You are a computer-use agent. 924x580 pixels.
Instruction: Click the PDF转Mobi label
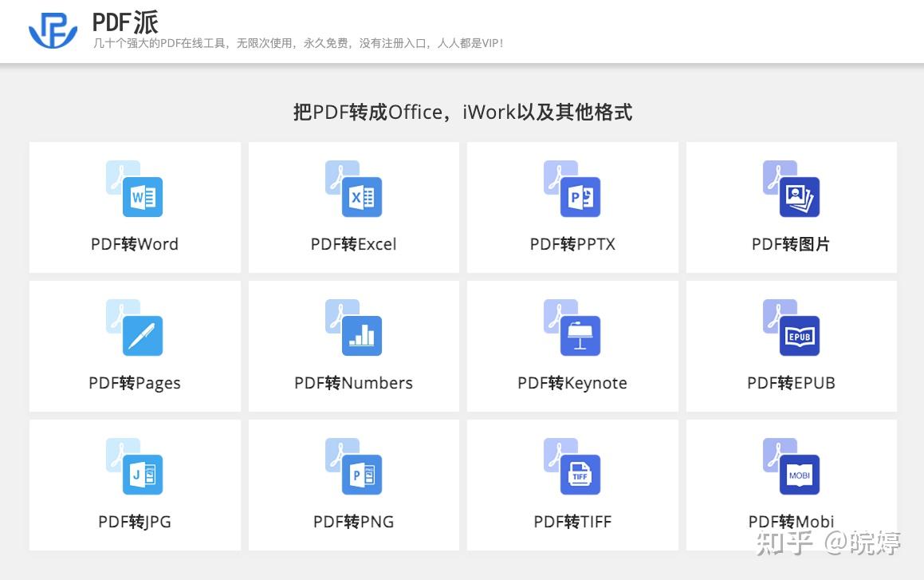(x=792, y=522)
